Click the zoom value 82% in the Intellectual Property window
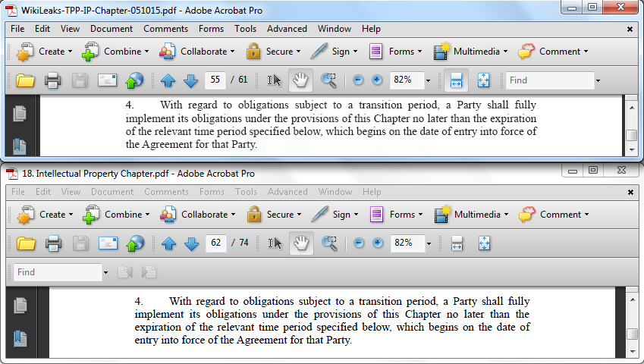Image resolution: width=644 pixels, height=364 pixels. (x=407, y=243)
